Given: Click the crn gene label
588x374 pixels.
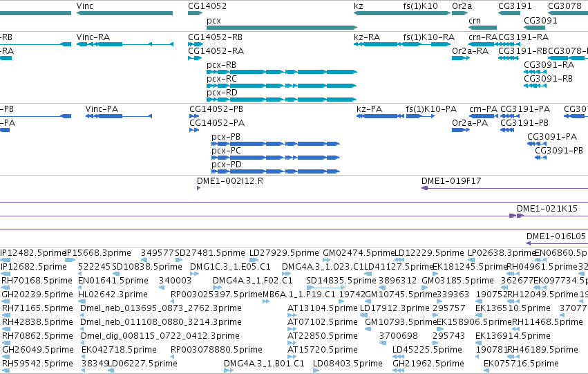Looking at the screenshot, I should [475, 20].
